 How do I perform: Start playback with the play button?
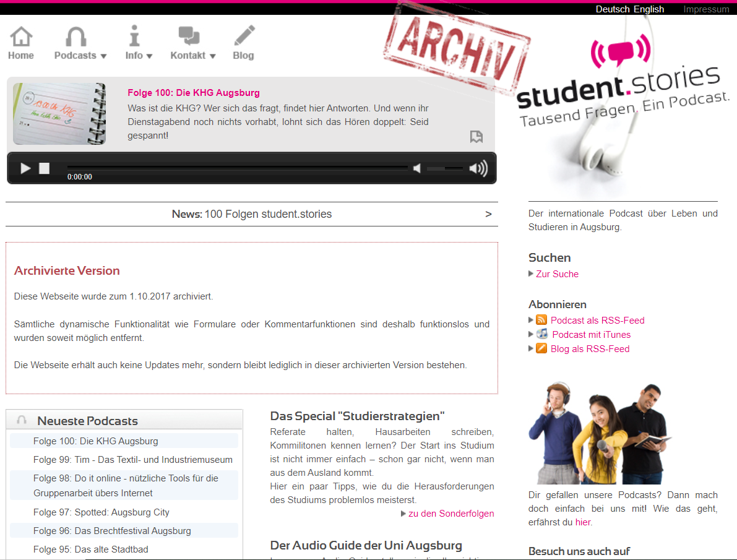point(25,168)
